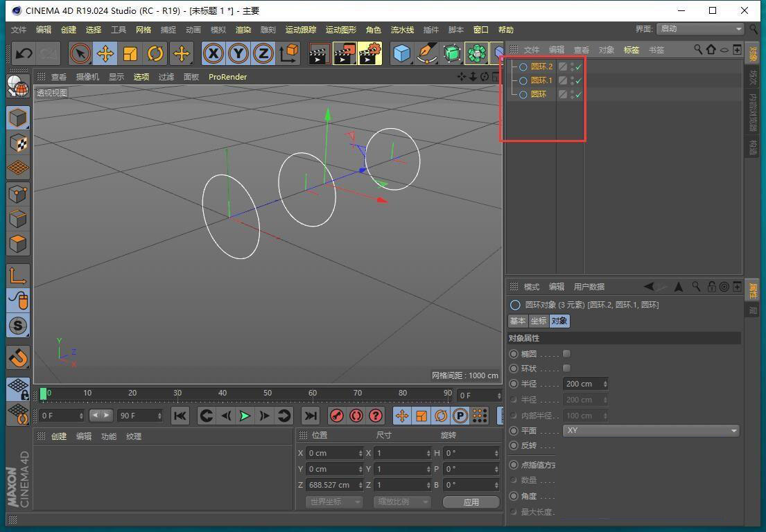Viewport: 766px width, 532px height.
Task: Toggle visibility dots for 圆环.2 object
Action: click(572, 67)
